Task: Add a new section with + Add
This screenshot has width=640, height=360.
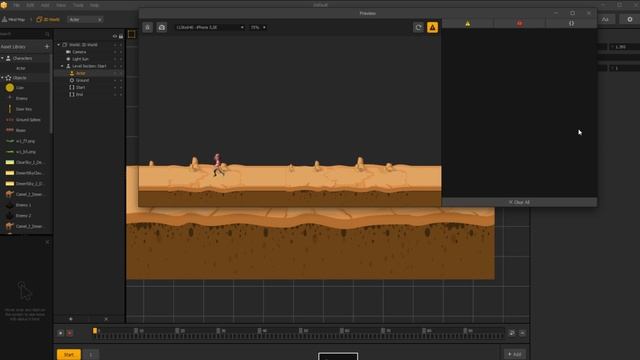Action: (515, 354)
